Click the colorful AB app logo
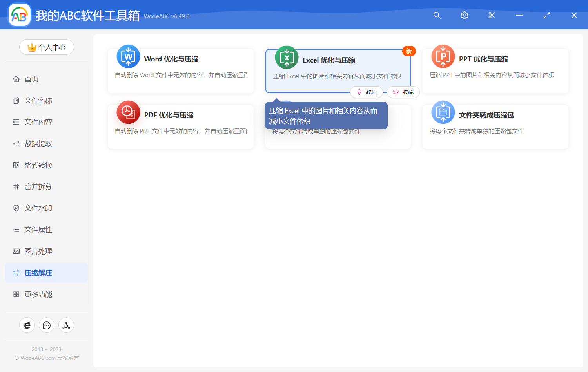588x372 pixels. pos(20,15)
